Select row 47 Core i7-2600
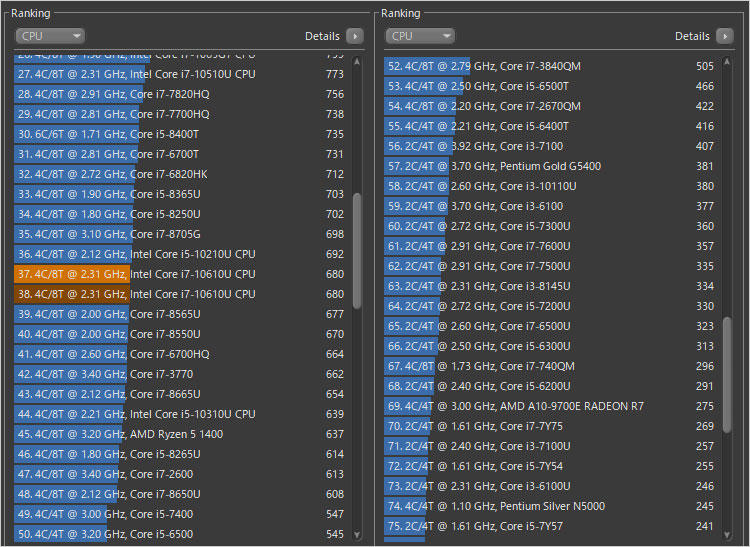 coord(182,474)
